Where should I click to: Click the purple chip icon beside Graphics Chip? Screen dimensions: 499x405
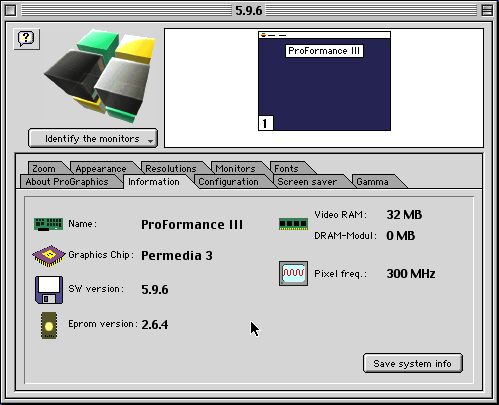point(49,256)
